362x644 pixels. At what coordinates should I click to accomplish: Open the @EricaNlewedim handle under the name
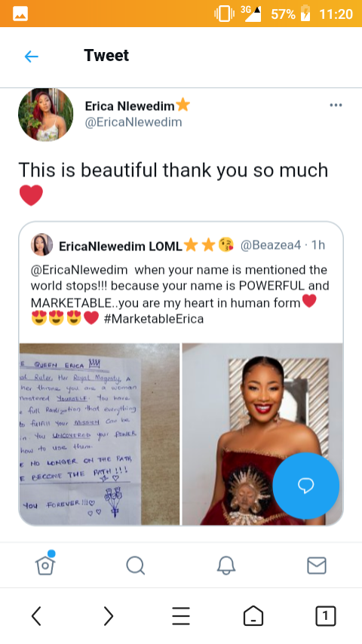click(x=133, y=122)
